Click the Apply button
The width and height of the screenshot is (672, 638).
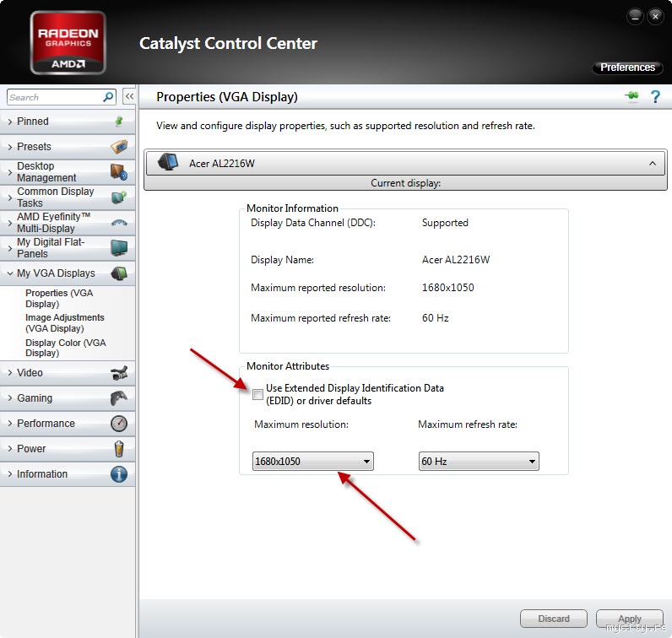630,619
